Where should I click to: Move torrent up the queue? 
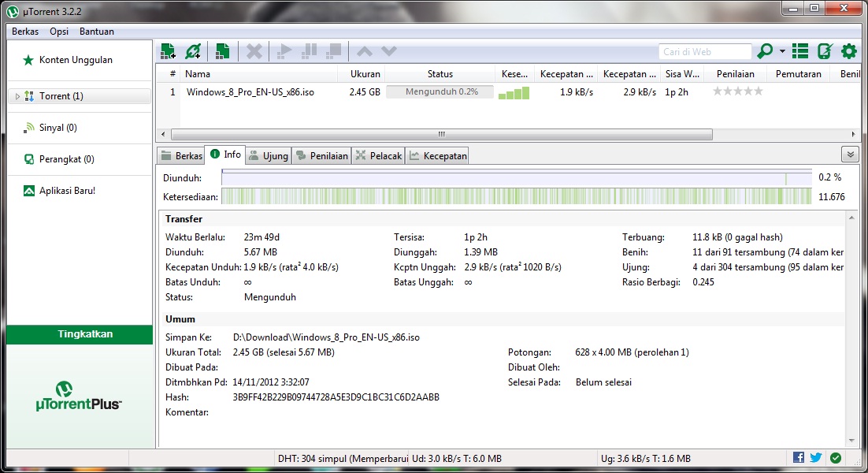click(x=364, y=51)
